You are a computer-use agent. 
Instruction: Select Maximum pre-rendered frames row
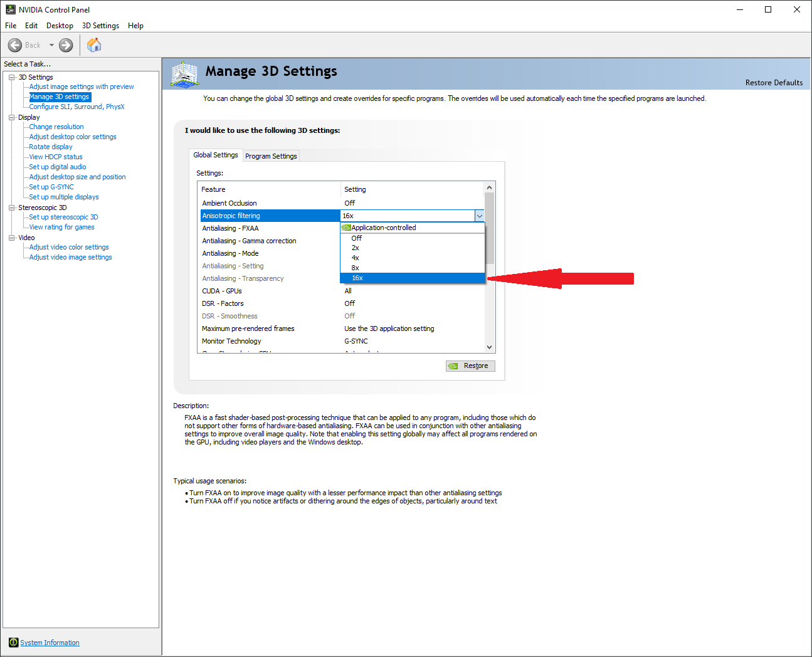click(341, 328)
